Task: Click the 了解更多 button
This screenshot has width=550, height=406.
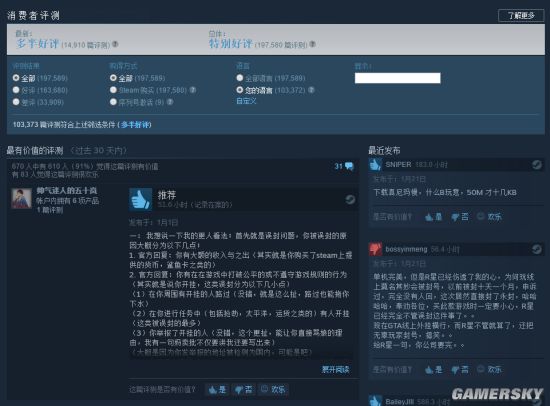Action: pyautogui.click(x=521, y=15)
